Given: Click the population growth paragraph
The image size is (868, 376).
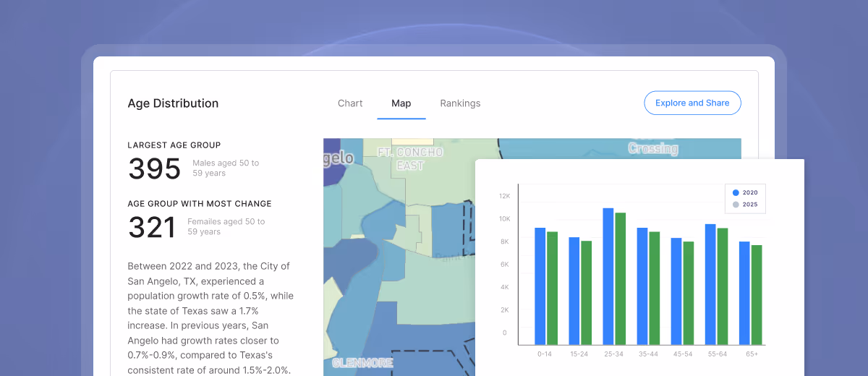Looking at the screenshot, I should 210,318.
